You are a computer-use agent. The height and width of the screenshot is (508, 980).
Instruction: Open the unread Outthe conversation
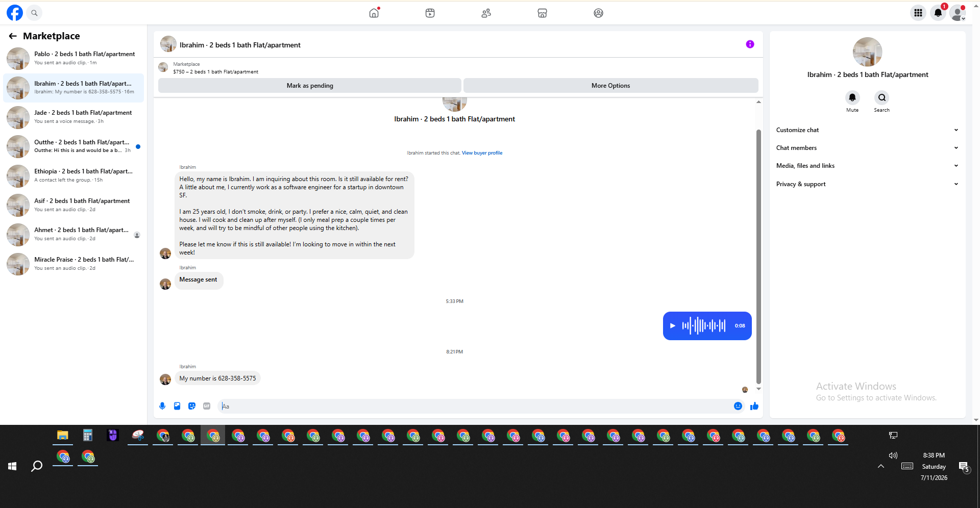[x=73, y=146]
